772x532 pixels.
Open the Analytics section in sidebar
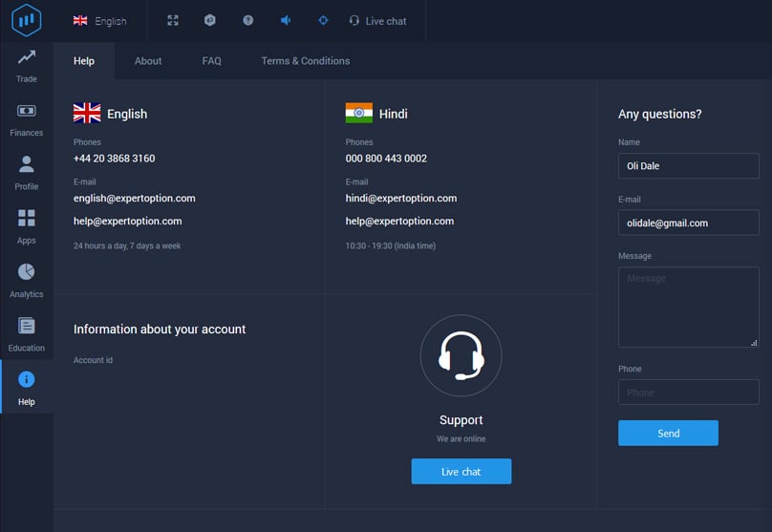(27, 281)
